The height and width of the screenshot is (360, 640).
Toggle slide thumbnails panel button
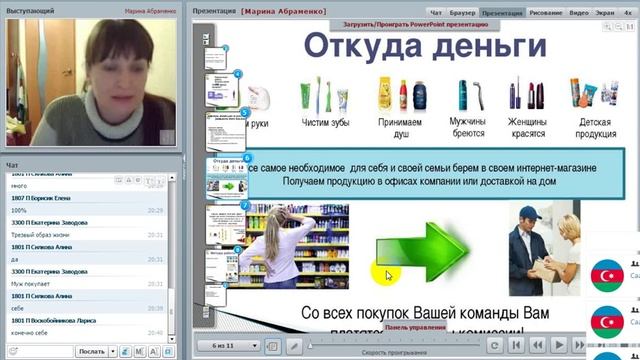[273, 347]
